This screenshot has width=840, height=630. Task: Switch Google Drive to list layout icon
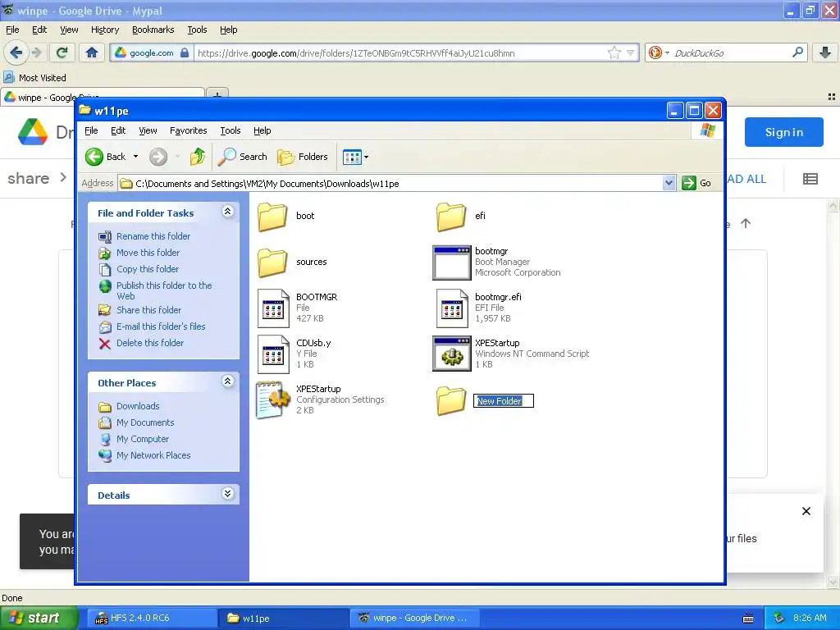(810, 179)
